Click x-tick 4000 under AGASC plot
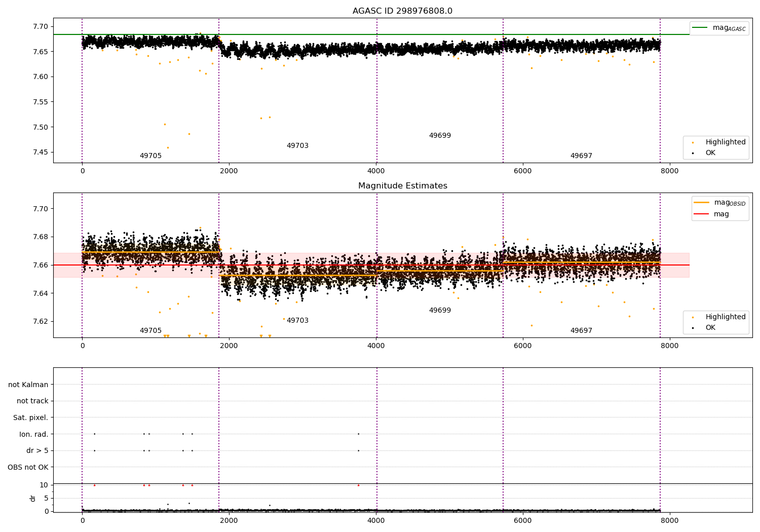 click(376, 171)
